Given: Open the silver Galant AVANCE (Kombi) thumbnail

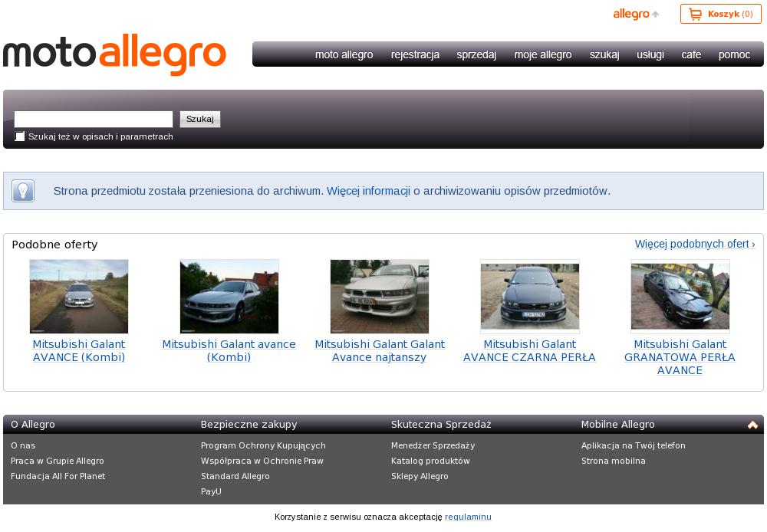Looking at the screenshot, I should (x=79, y=296).
